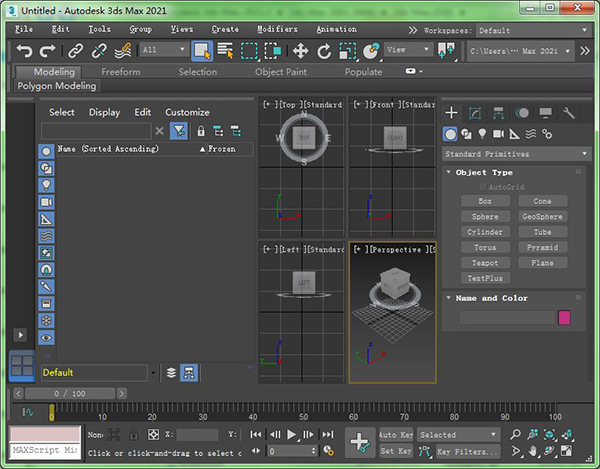The width and height of the screenshot is (600, 469).
Task: Open the Utilities wrench panel tab
Action: [x=569, y=112]
